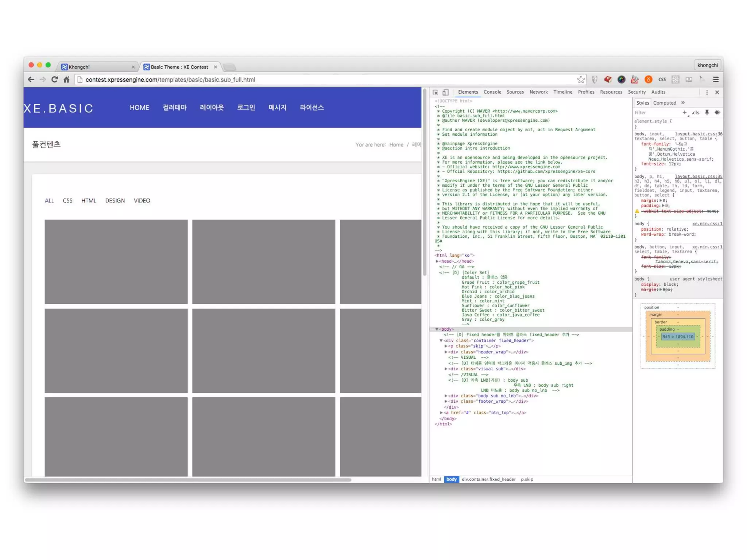Switch to the Console tab
Viewport: 747px width, 560px height.
pyautogui.click(x=492, y=92)
